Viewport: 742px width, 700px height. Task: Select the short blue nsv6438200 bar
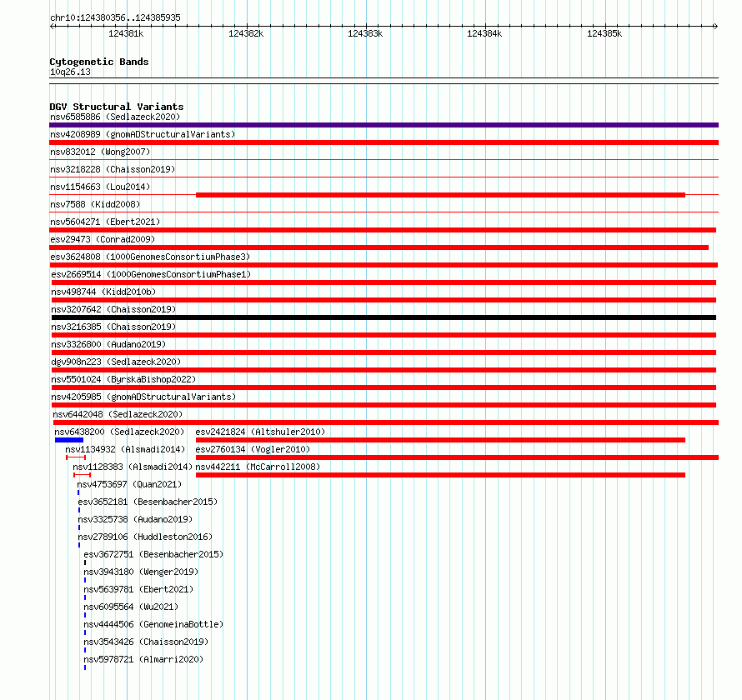point(69,440)
